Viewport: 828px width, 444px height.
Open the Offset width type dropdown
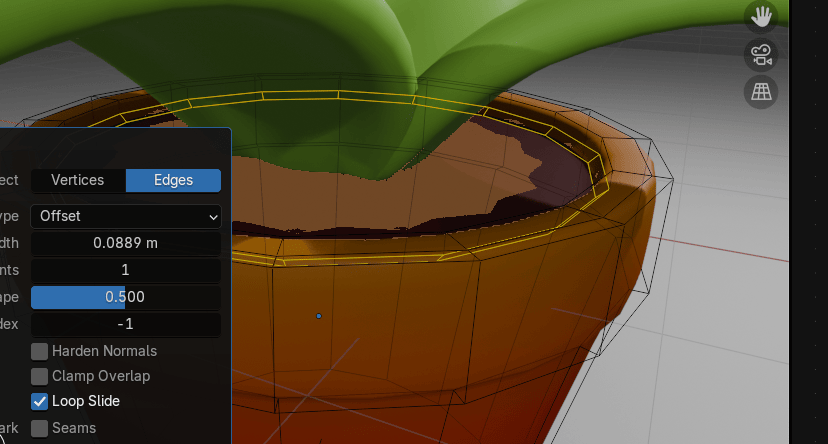126,216
